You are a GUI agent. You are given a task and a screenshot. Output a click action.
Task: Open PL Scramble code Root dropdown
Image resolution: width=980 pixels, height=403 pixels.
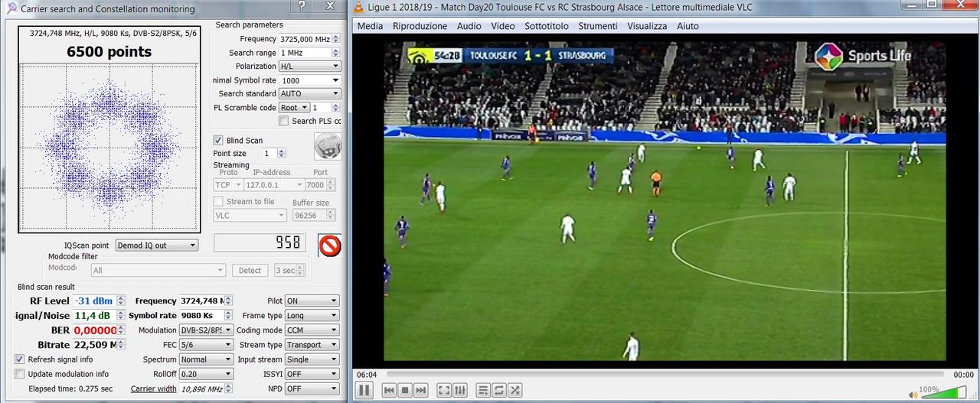[x=294, y=108]
